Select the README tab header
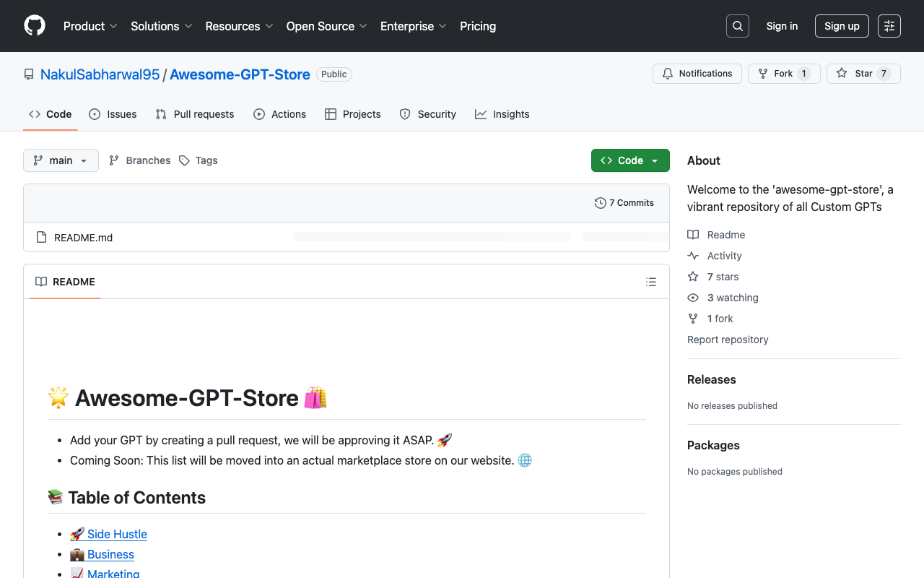Screen dimensions: 924x578 tap(65, 282)
